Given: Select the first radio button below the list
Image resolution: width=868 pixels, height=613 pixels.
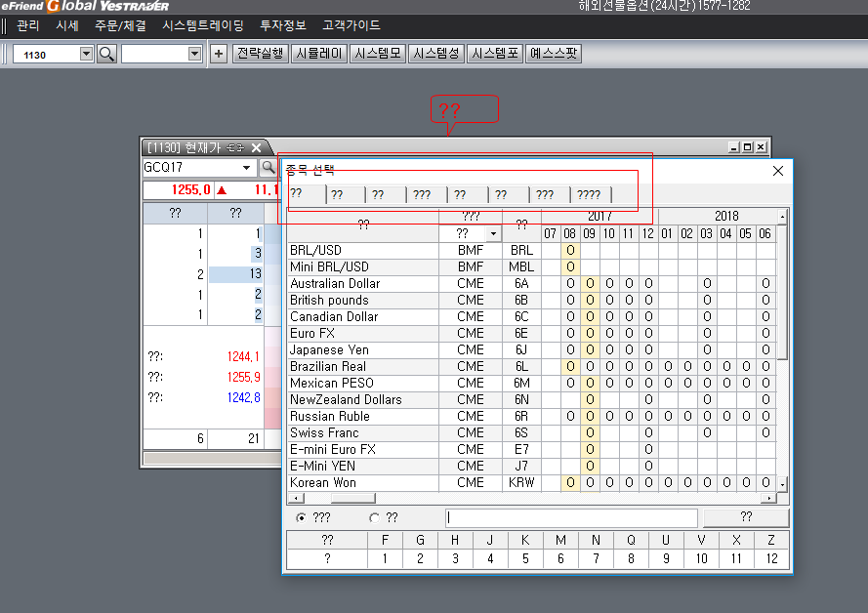Looking at the screenshot, I should pos(301,518).
